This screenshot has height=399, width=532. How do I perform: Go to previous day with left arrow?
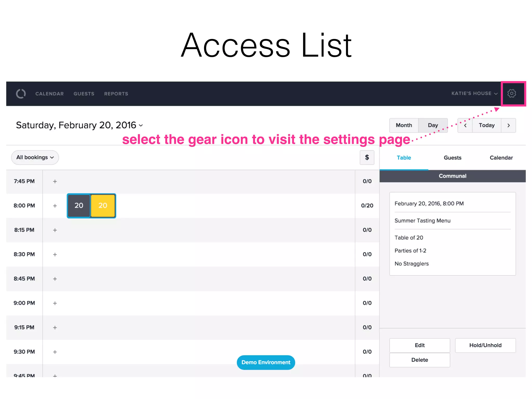465,125
